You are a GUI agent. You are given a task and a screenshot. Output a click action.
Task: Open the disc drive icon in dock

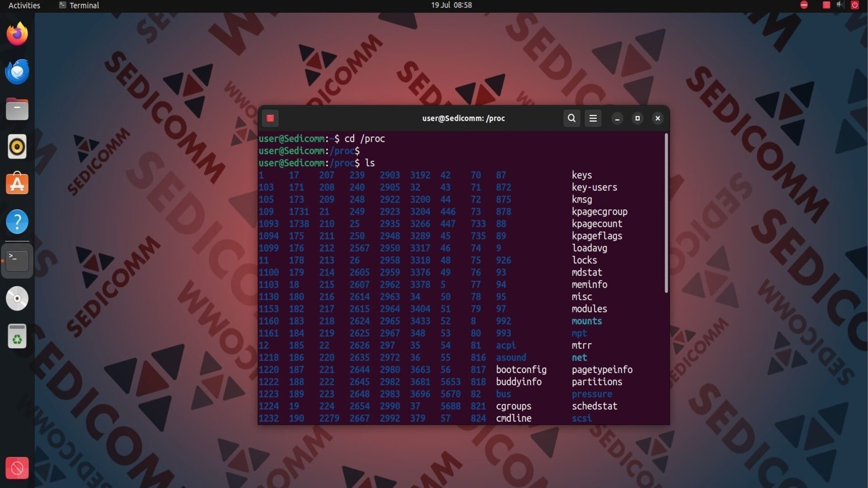17,298
